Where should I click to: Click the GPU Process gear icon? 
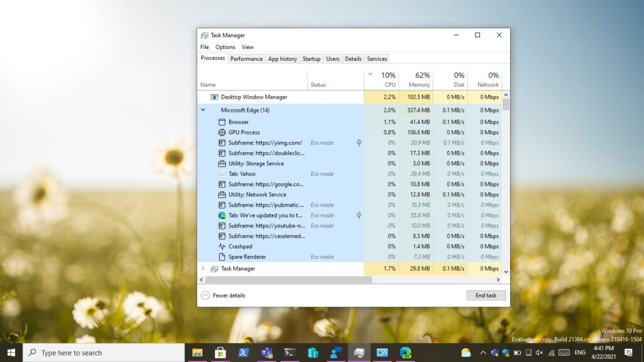[x=222, y=133]
